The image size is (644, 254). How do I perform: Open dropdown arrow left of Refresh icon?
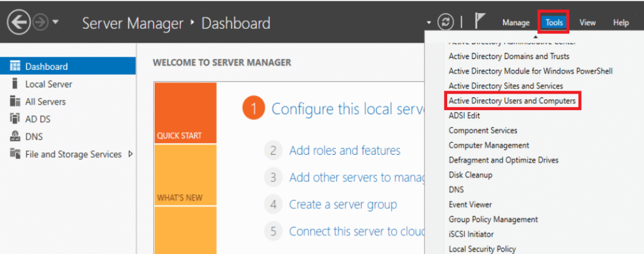pos(429,23)
